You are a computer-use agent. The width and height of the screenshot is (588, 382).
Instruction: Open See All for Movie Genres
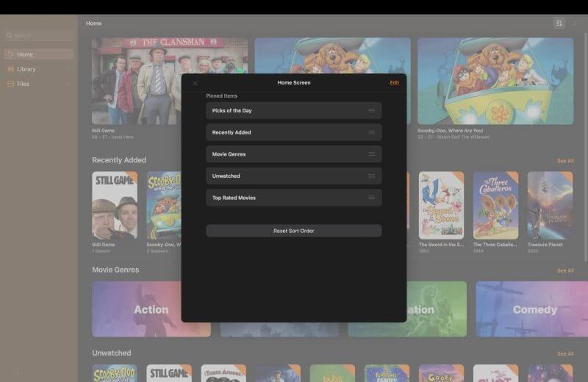pos(565,270)
